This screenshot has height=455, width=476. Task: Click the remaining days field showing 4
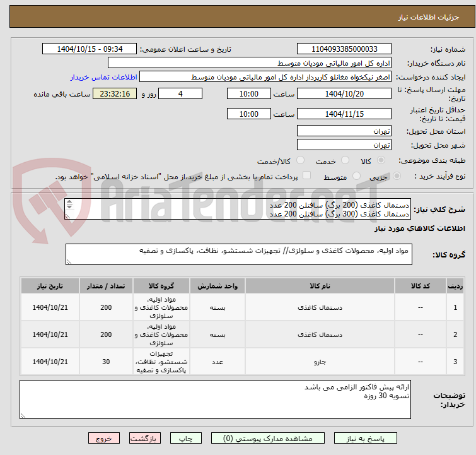[x=180, y=93]
